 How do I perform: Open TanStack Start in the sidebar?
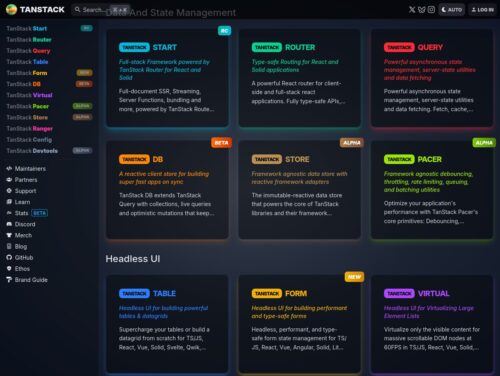tap(49, 28)
